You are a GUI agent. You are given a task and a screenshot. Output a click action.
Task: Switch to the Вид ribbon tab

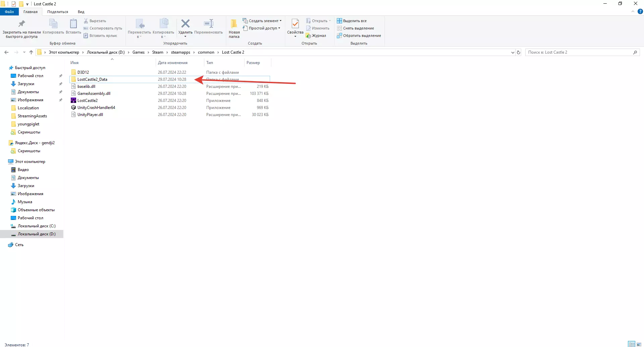pyautogui.click(x=81, y=12)
